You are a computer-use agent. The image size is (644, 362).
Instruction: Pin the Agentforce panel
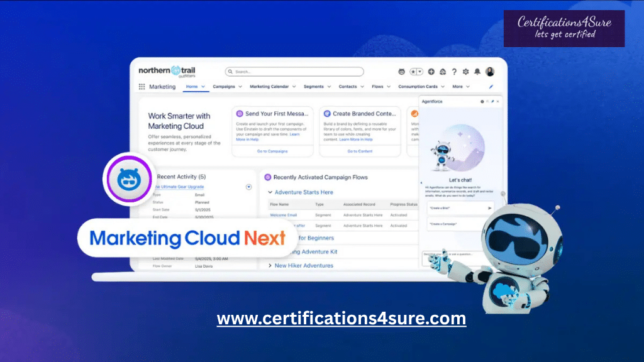tap(492, 101)
